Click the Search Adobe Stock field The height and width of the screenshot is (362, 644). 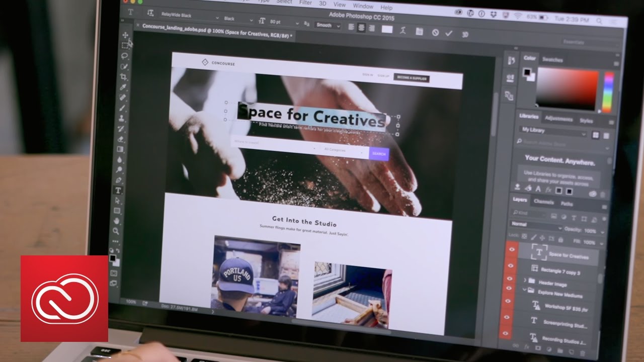[562, 143]
